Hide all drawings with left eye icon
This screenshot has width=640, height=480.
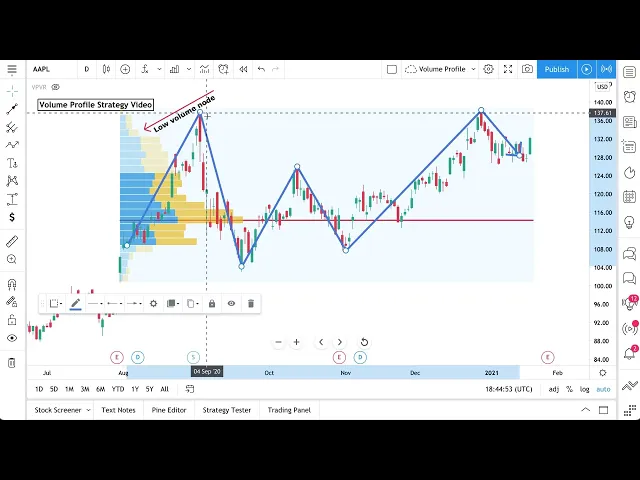tap(12, 338)
